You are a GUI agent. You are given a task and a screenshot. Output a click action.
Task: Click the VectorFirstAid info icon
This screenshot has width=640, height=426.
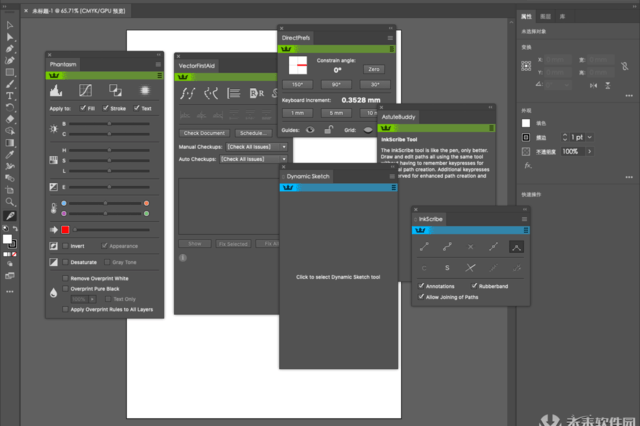(x=183, y=257)
